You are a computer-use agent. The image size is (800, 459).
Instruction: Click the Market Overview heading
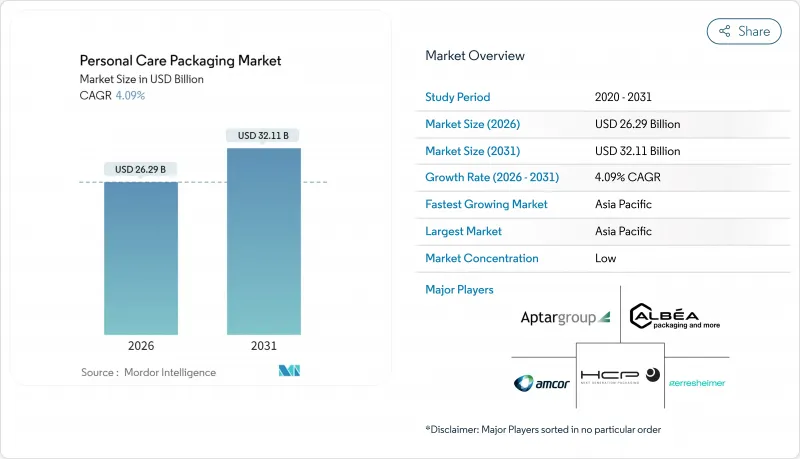pyautogui.click(x=475, y=55)
